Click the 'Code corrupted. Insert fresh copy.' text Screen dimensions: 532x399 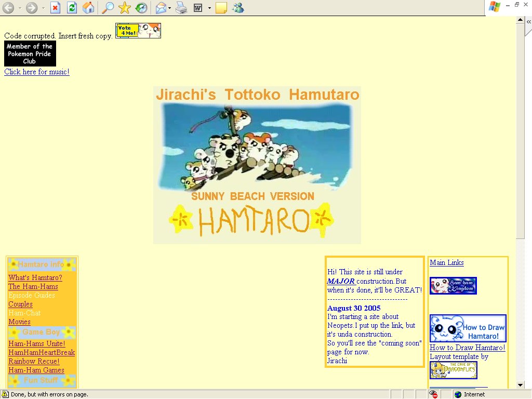(58, 36)
